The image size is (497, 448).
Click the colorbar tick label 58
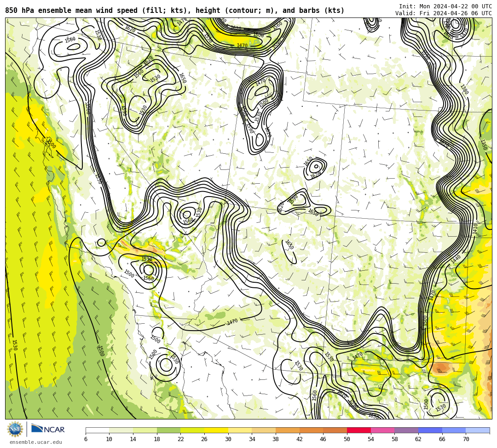pos(395,439)
